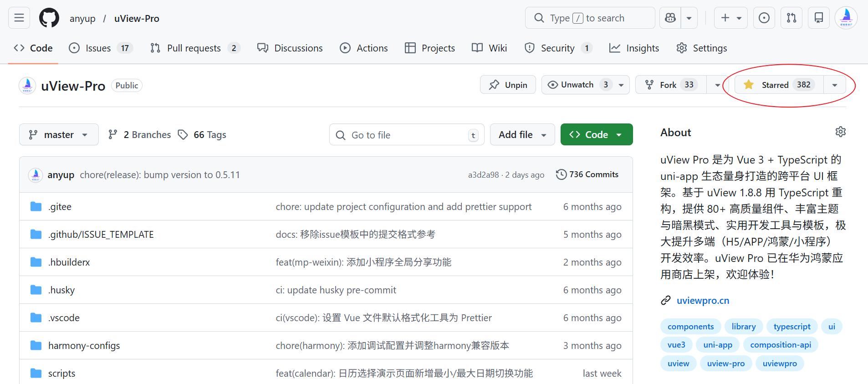
Task: Open commit message bump version to 0.5.11
Action: click(160, 175)
